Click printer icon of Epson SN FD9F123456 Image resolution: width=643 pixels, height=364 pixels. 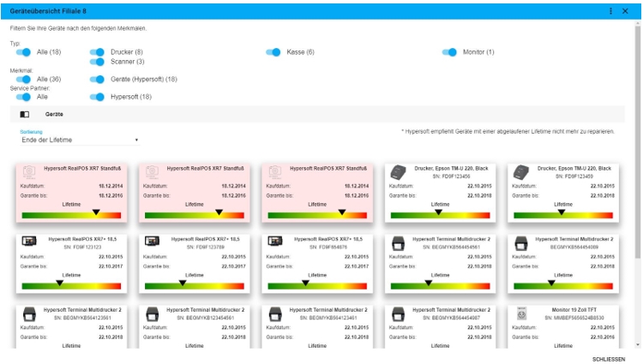tap(398, 172)
